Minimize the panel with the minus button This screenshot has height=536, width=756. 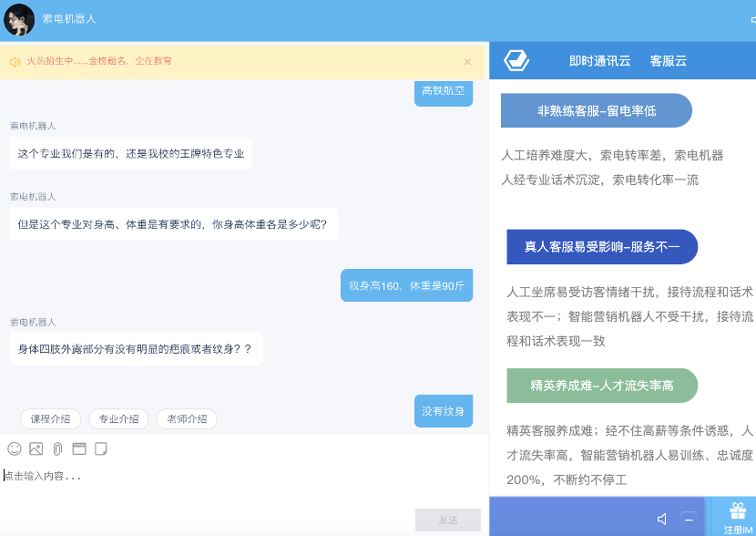pyautogui.click(x=689, y=519)
